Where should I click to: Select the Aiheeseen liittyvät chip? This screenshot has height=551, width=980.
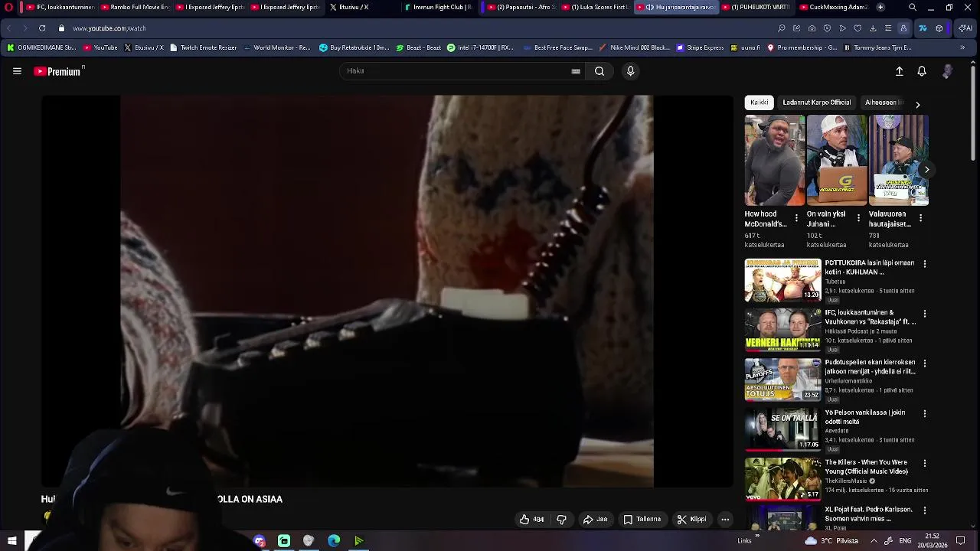[884, 103]
